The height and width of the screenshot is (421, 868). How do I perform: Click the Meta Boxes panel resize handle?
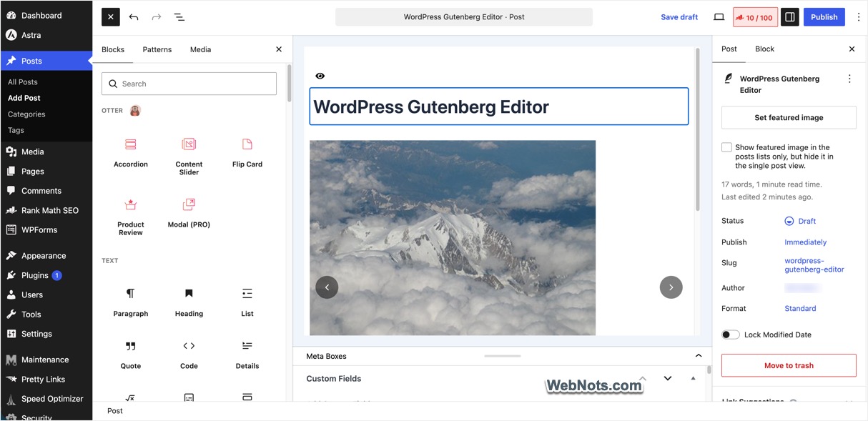pyautogui.click(x=503, y=356)
